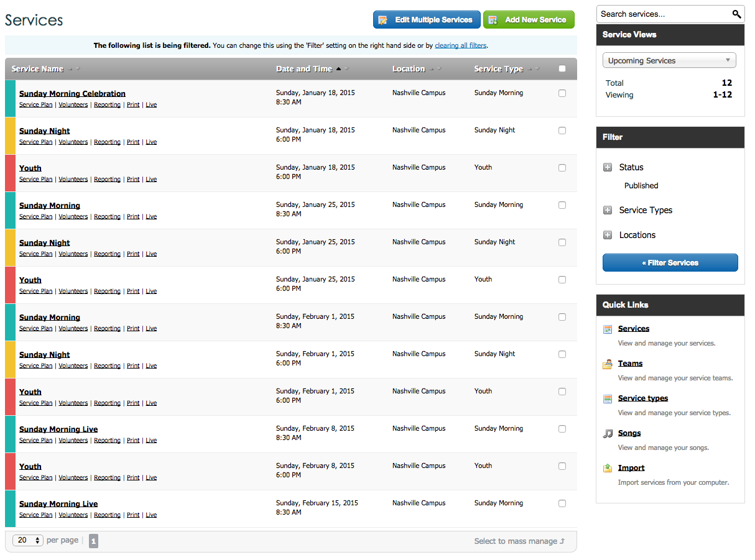
Task: Expand the Locations filter section
Action: 608,236
